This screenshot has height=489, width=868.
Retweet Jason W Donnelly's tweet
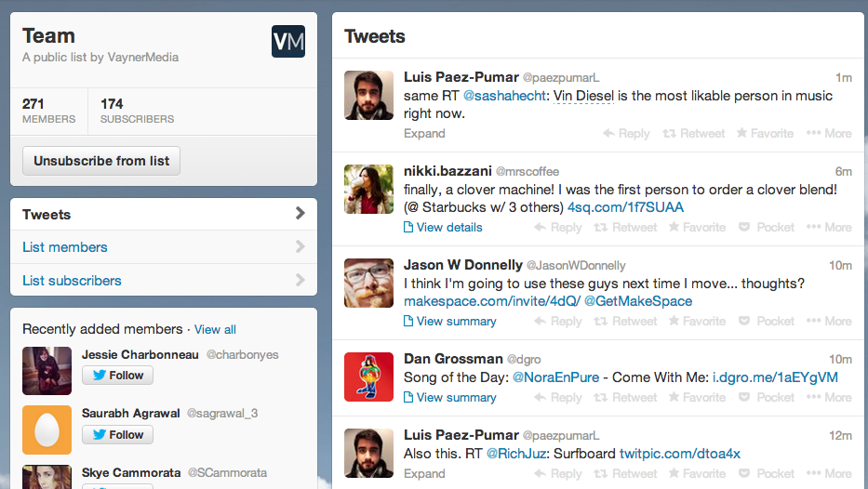[625, 321]
